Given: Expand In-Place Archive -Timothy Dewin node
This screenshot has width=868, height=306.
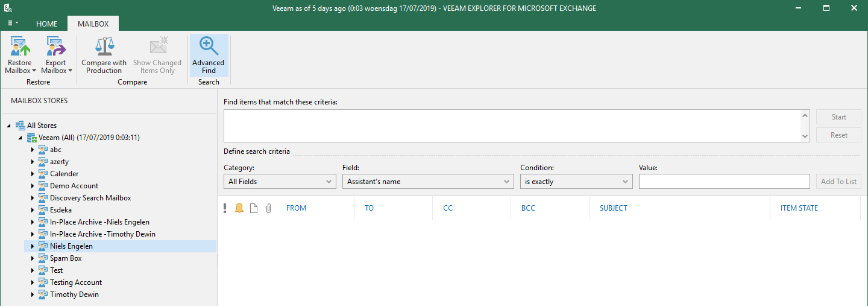Looking at the screenshot, I should [33, 234].
